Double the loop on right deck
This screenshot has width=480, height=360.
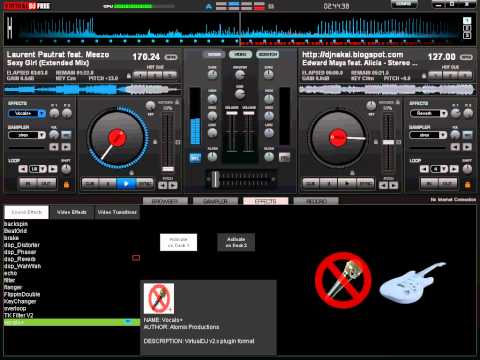(454, 169)
